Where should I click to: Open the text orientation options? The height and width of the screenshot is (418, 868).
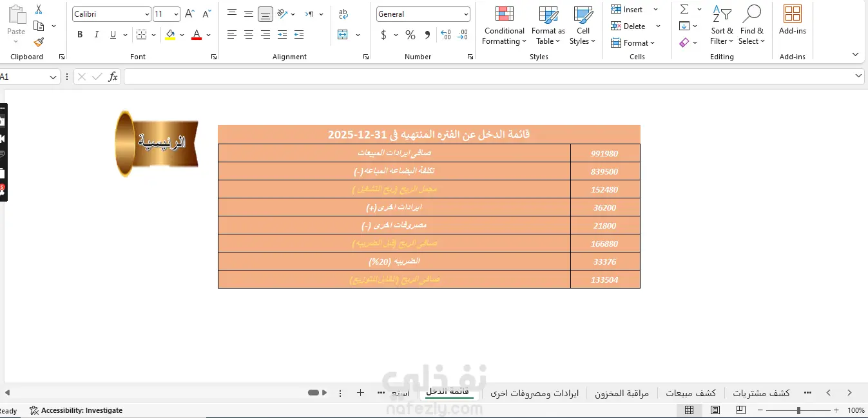(282, 14)
